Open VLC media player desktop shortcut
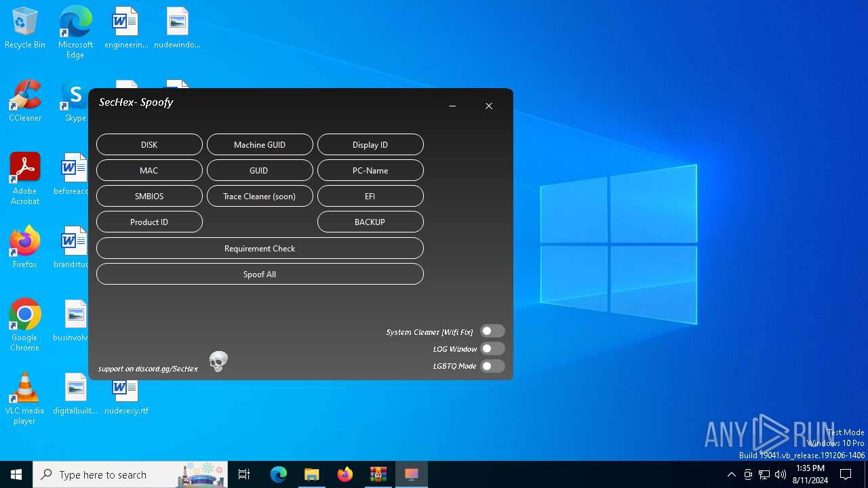The width and height of the screenshot is (868, 488). click(25, 399)
